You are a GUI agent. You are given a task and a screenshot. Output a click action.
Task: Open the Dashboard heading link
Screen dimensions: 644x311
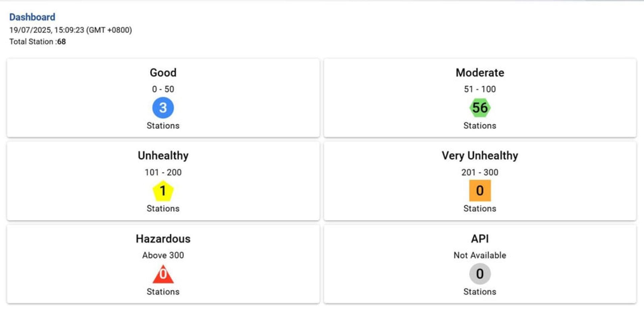32,17
